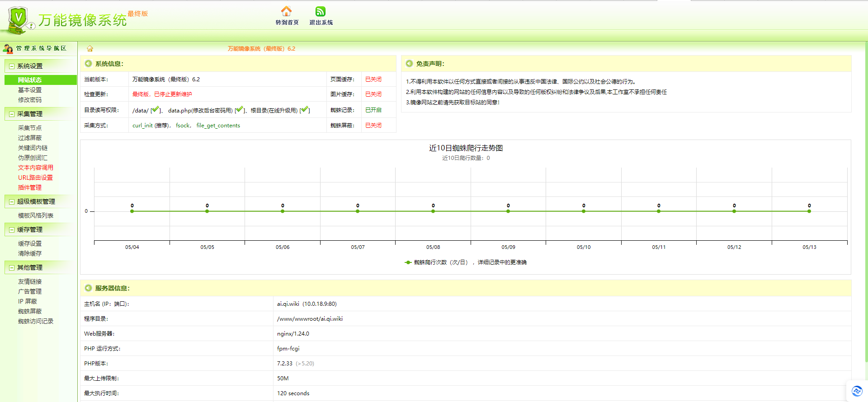This screenshot has height=402, width=868.
Task: Click the arrow icon beside 免责声明
Action: point(409,64)
